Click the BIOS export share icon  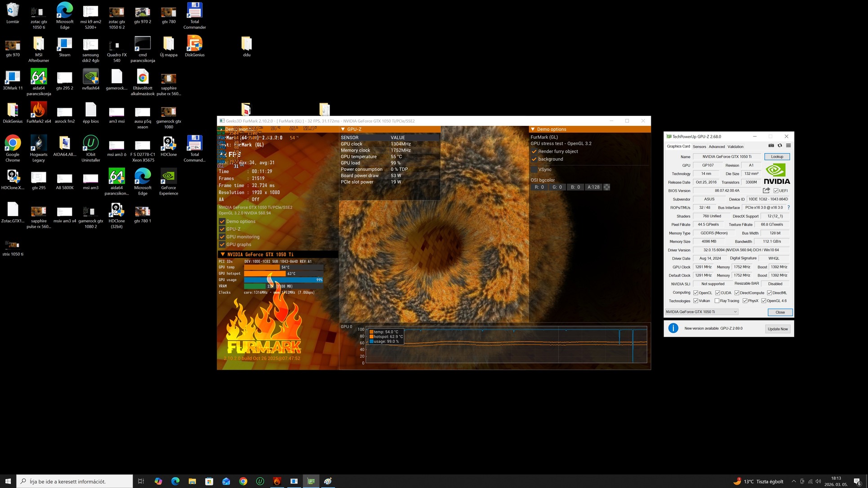point(766,191)
